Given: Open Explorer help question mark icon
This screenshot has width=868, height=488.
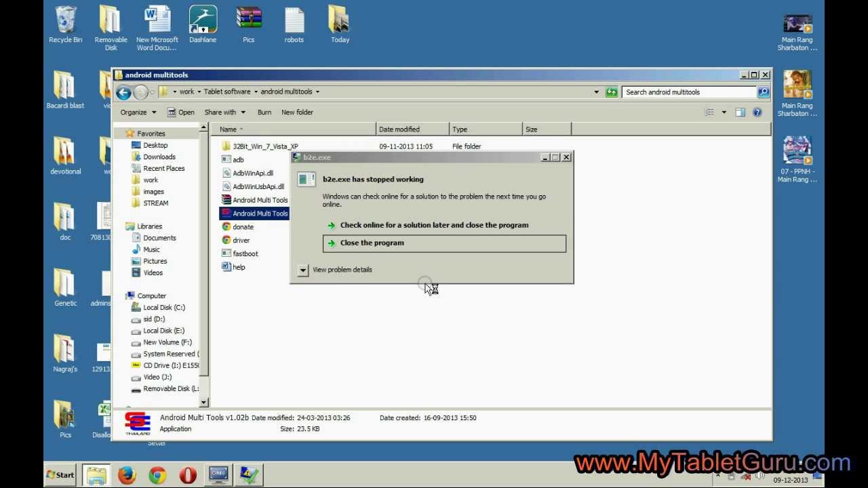Looking at the screenshot, I should pos(757,113).
